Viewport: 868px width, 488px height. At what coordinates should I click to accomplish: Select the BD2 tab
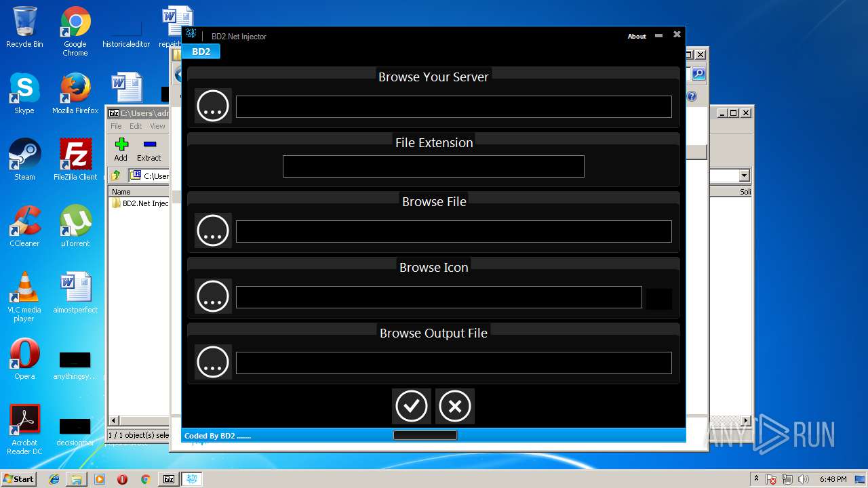point(201,52)
